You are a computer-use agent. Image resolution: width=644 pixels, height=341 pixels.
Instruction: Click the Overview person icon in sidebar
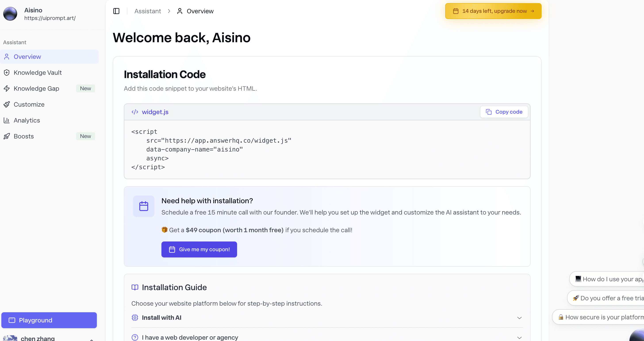7,57
